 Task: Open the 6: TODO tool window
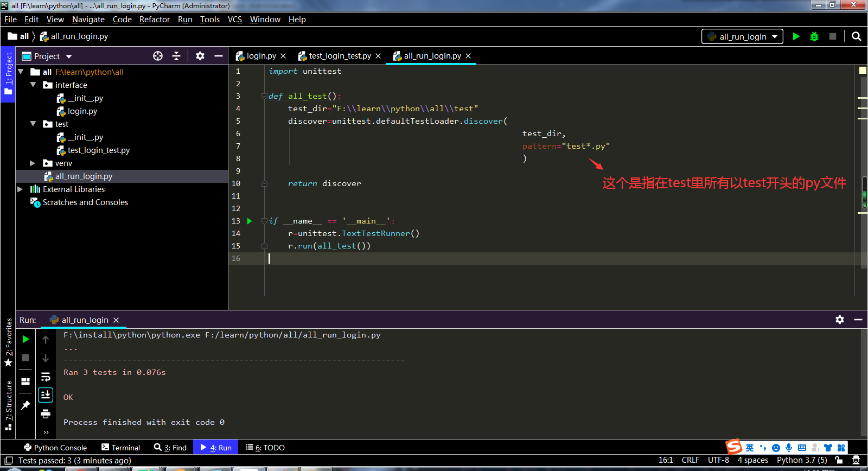click(x=265, y=448)
